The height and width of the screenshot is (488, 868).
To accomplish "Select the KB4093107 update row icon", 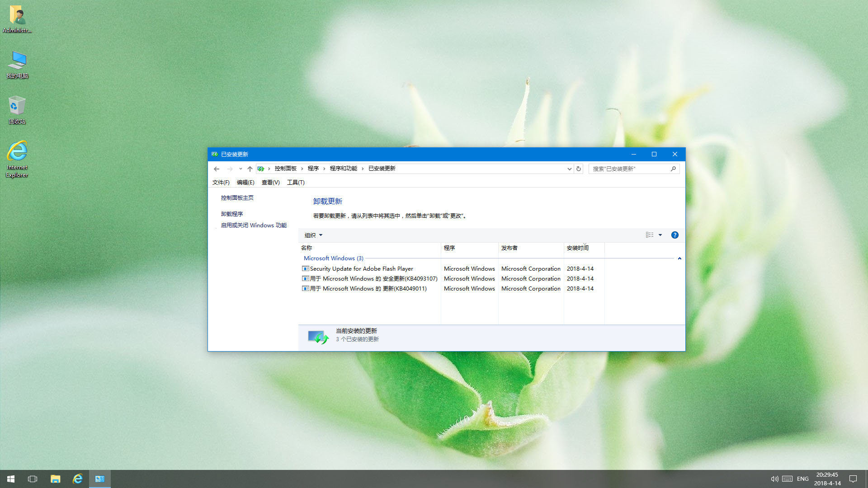I will pyautogui.click(x=306, y=278).
